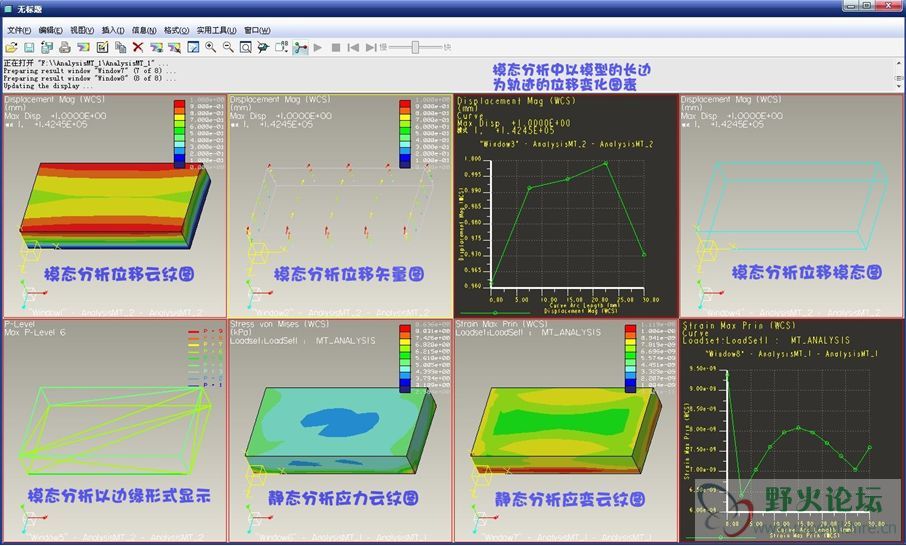This screenshot has height=546, width=906.
Task: Click the Step Back animation button
Action: pyautogui.click(x=353, y=47)
